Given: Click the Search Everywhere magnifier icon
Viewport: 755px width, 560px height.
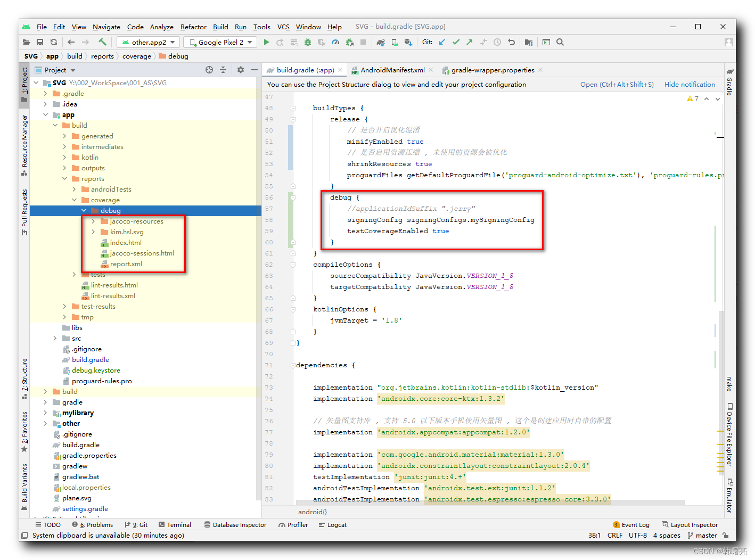Looking at the screenshot, I should pos(560,42).
